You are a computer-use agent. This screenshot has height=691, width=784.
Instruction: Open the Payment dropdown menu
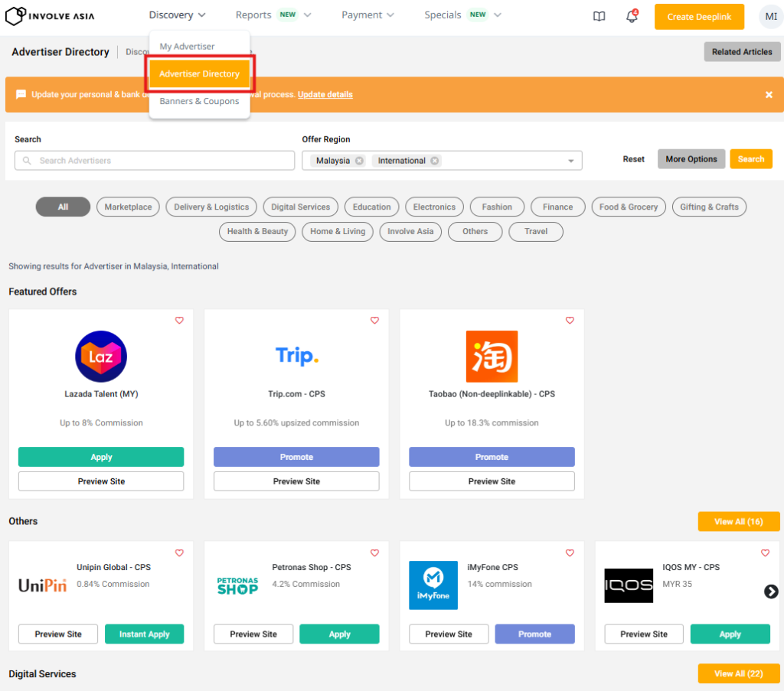pos(367,15)
